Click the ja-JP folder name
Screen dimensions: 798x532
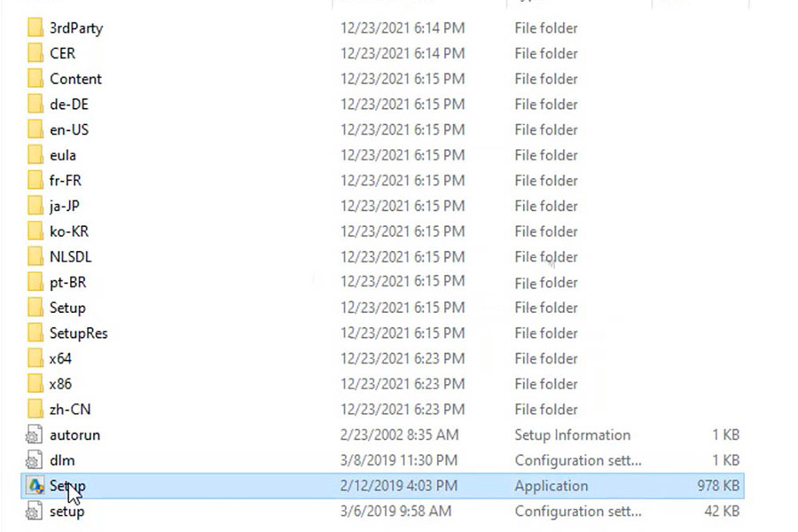point(65,207)
